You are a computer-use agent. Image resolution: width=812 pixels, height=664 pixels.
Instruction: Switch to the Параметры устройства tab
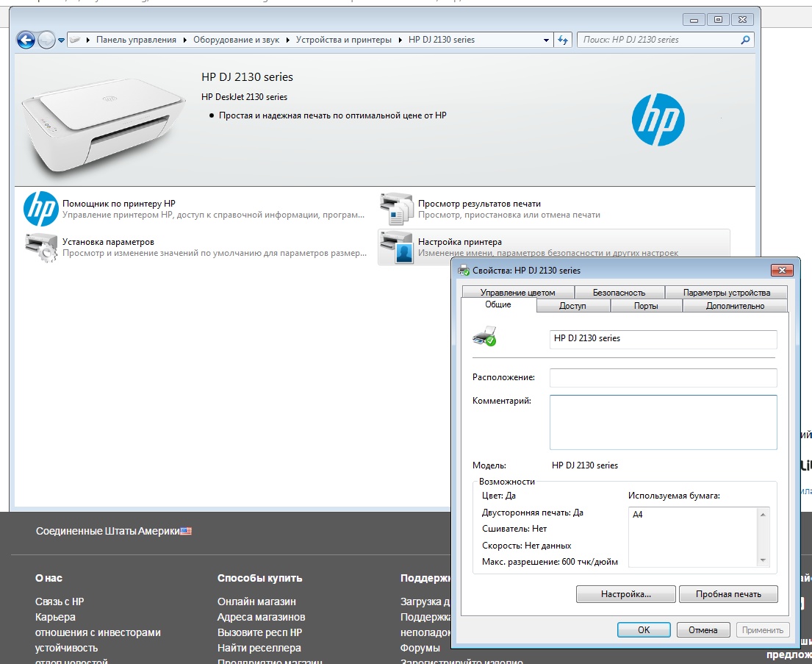point(727,293)
